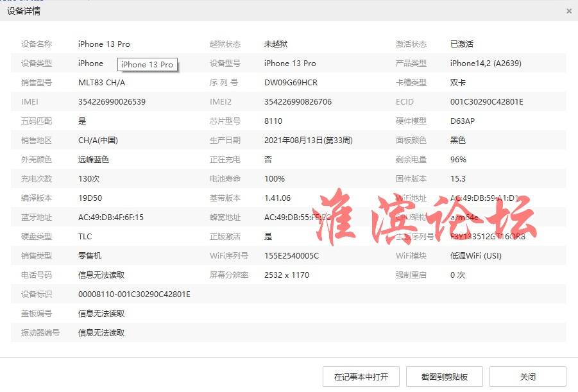
Task: Click the activation status 已激活
Action: (461, 44)
